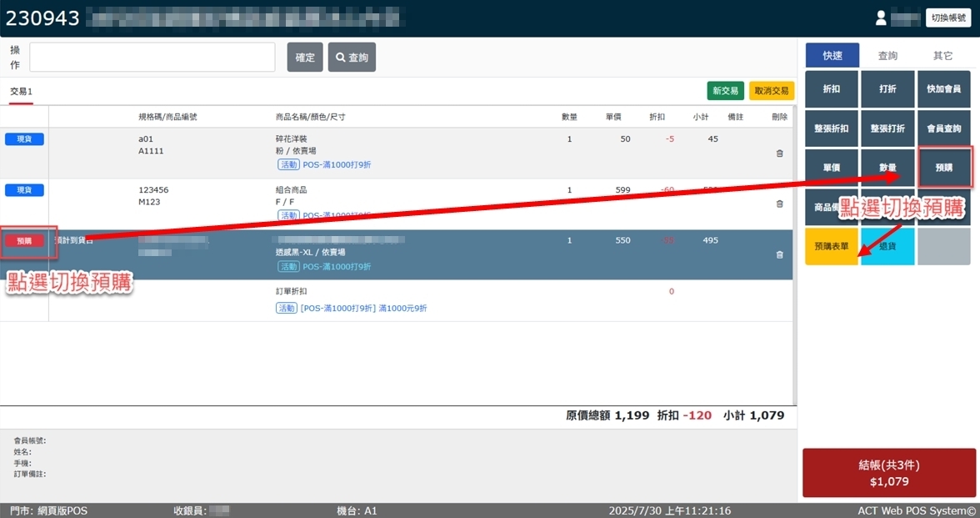Cancel the transaction using 取消交易
The width and height of the screenshot is (980, 518).
[771, 91]
